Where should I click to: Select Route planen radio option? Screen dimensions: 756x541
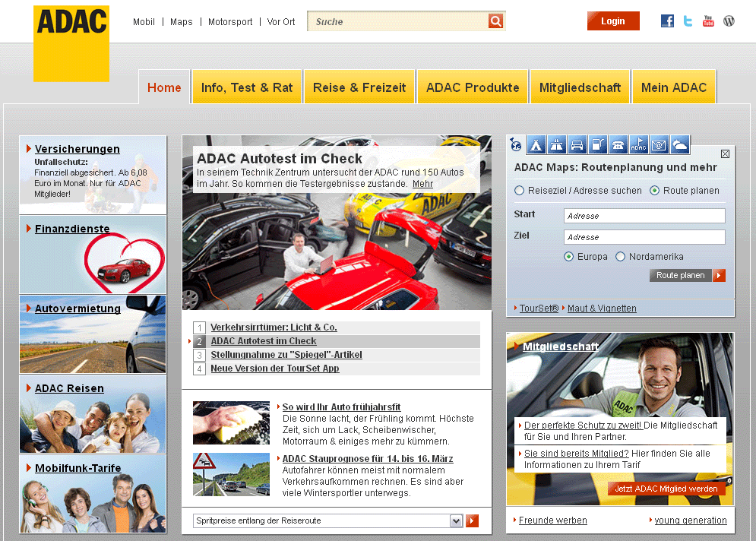654,191
